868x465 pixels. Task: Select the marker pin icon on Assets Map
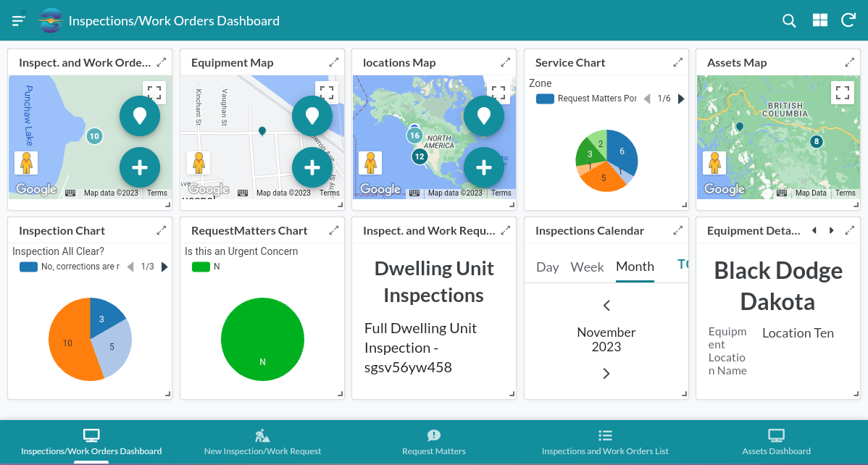coord(740,125)
